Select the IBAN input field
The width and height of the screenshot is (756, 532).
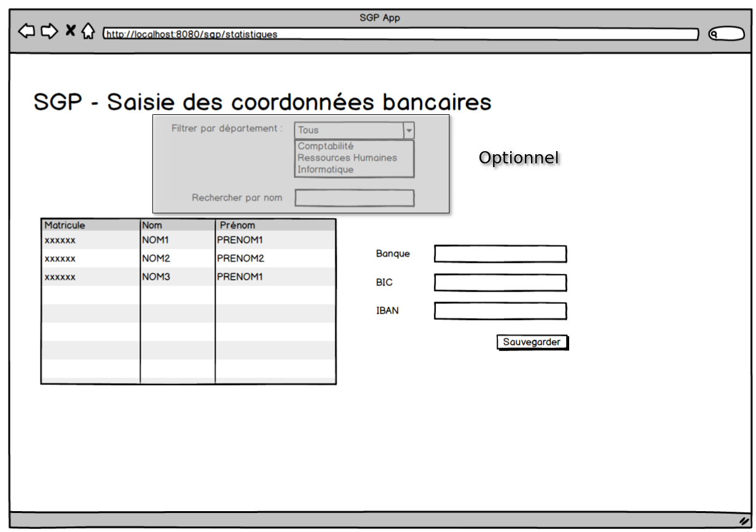[x=500, y=311]
